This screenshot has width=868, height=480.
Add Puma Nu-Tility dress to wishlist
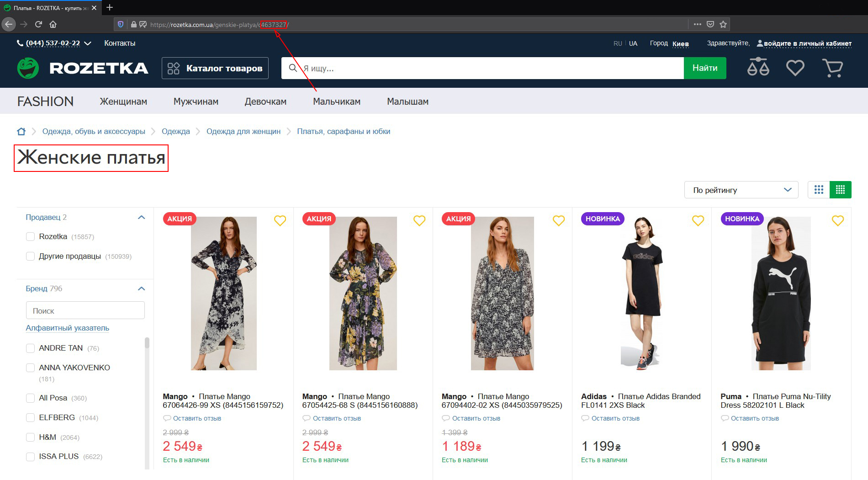838,221
